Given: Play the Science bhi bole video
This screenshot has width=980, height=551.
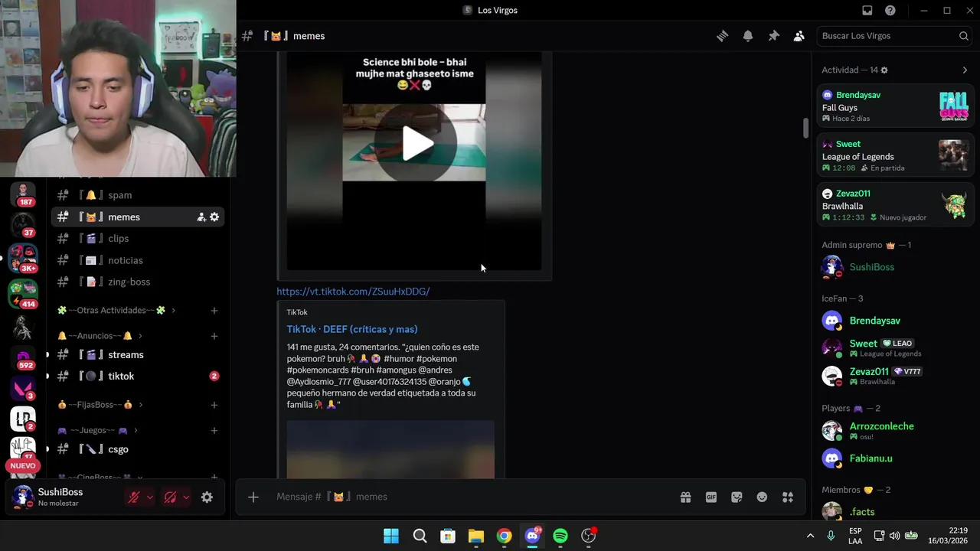Looking at the screenshot, I should tap(417, 143).
